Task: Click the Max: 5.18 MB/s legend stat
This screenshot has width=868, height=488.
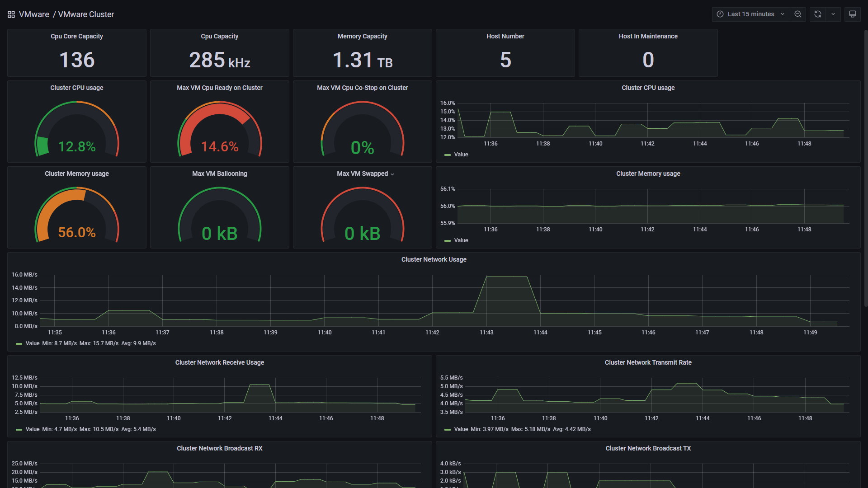Action: [x=531, y=429]
